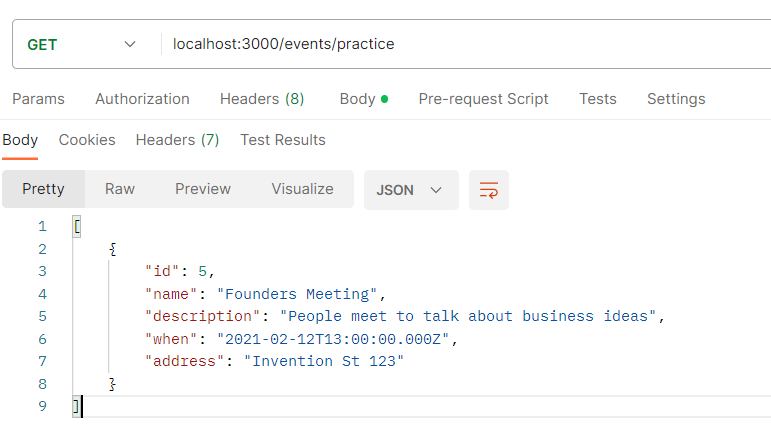View the response Cookies tab
Viewport: 771px width, 427px height.
(87, 140)
